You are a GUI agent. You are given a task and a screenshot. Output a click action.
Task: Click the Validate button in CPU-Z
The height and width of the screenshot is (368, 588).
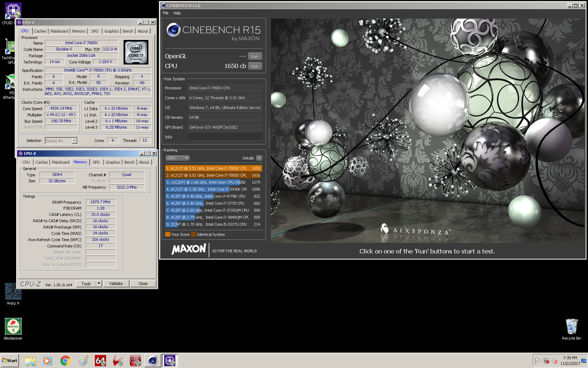tap(116, 284)
